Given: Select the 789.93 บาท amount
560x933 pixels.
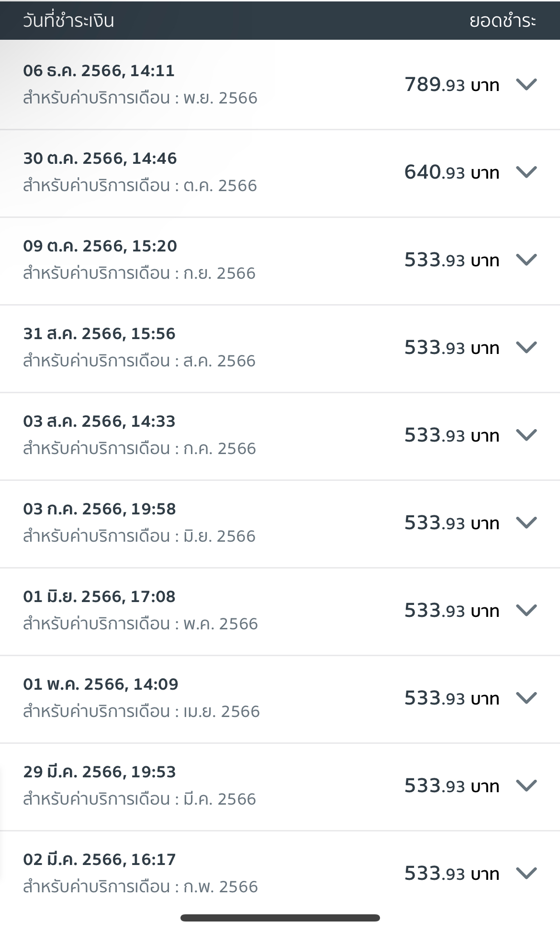Looking at the screenshot, I should coord(451,85).
